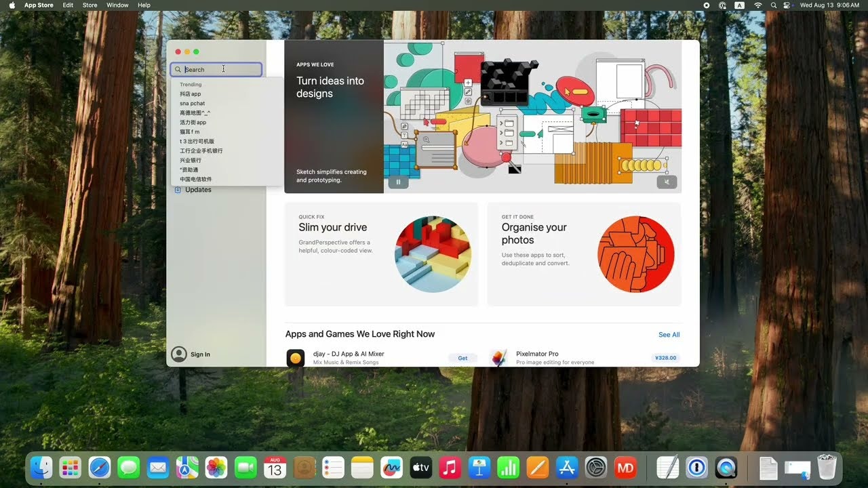Open Updates in the sidebar
This screenshot has width=868, height=488.
198,190
